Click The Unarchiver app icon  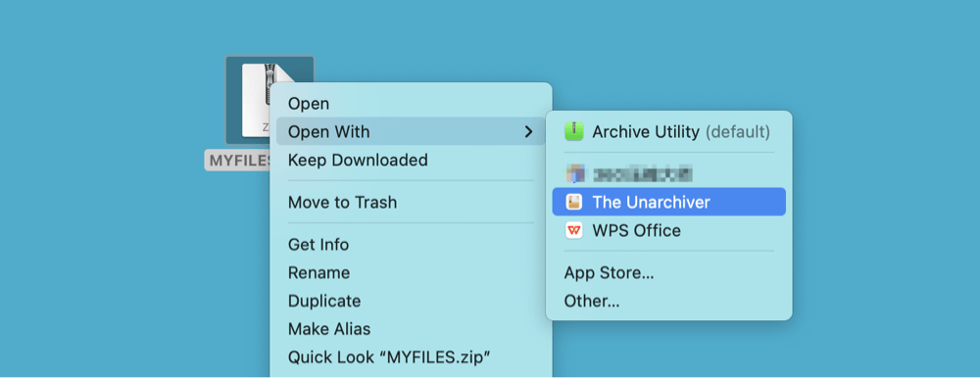(x=573, y=202)
